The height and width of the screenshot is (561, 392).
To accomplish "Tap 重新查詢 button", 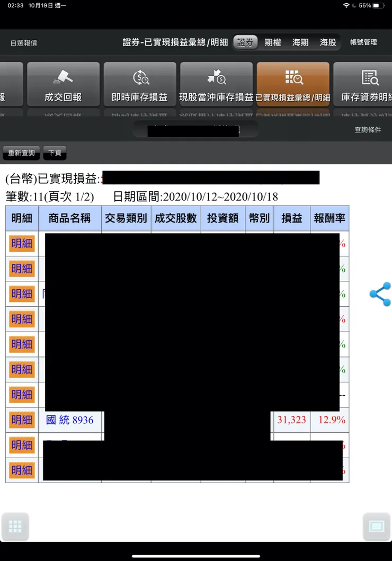I will (22, 153).
